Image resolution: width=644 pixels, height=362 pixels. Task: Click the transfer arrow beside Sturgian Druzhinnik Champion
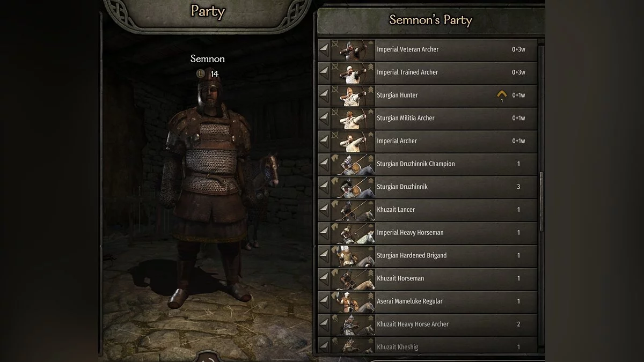(324, 164)
